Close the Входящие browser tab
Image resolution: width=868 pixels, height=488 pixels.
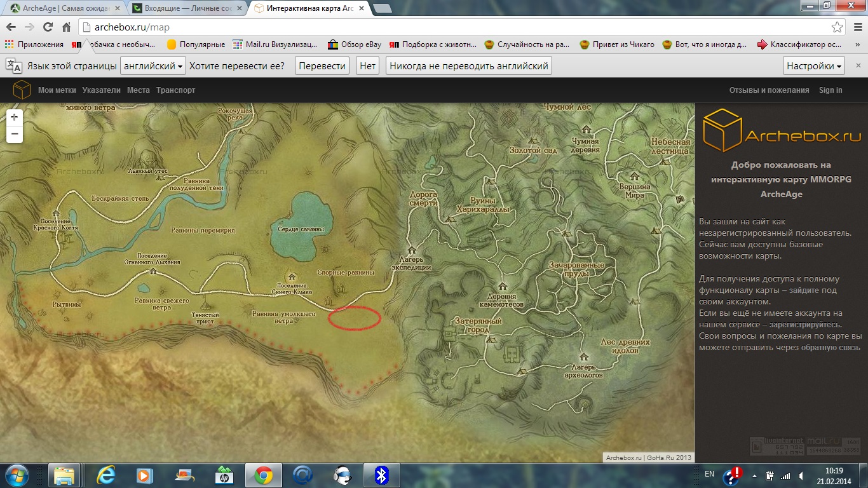click(240, 8)
